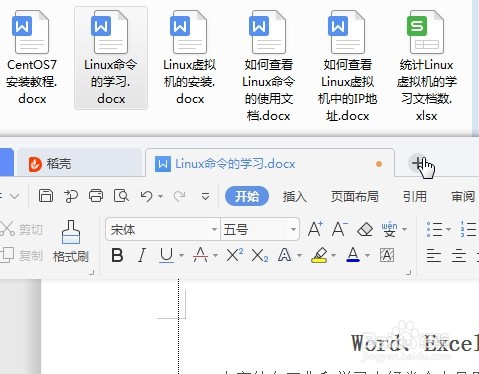Select Linux命令的学习.docx file in folder
The height and width of the screenshot is (374, 479).
[x=111, y=58]
